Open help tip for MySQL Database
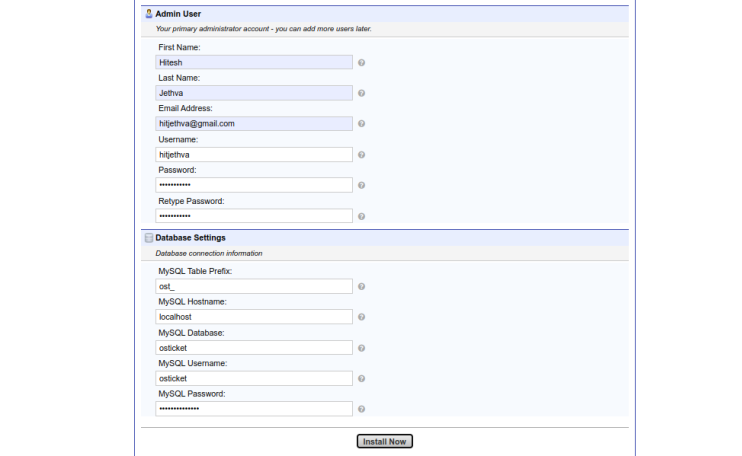The height and width of the screenshot is (456, 742). [361, 348]
